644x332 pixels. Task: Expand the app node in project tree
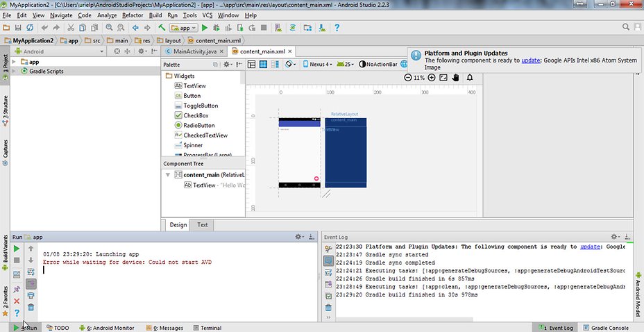point(14,62)
